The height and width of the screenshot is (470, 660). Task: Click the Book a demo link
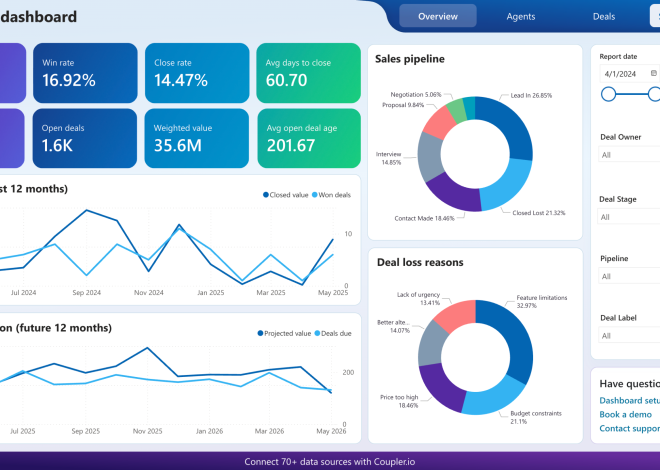click(625, 414)
